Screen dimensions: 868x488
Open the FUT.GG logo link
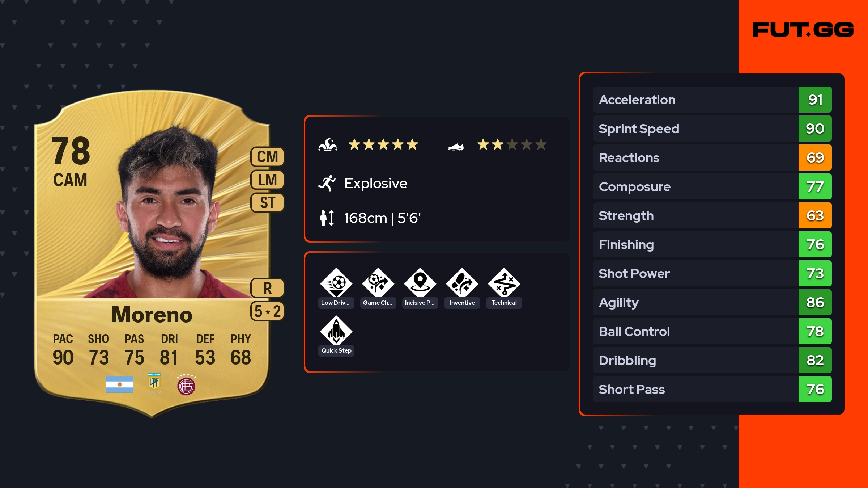click(x=803, y=30)
